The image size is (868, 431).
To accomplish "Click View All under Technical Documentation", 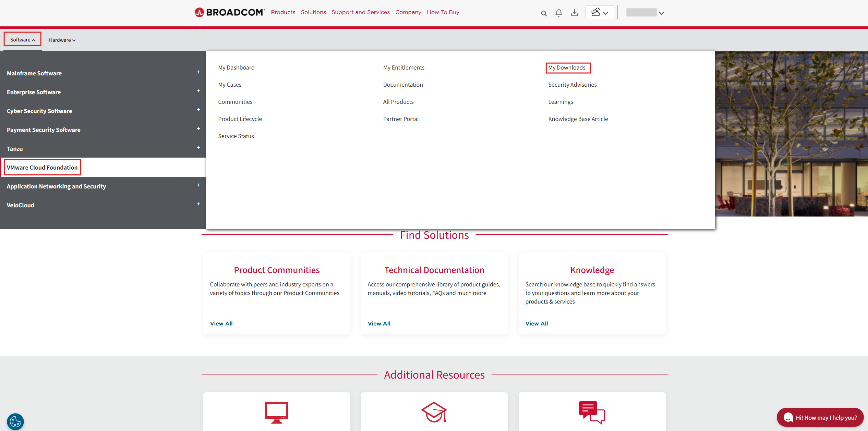I will [379, 323].
